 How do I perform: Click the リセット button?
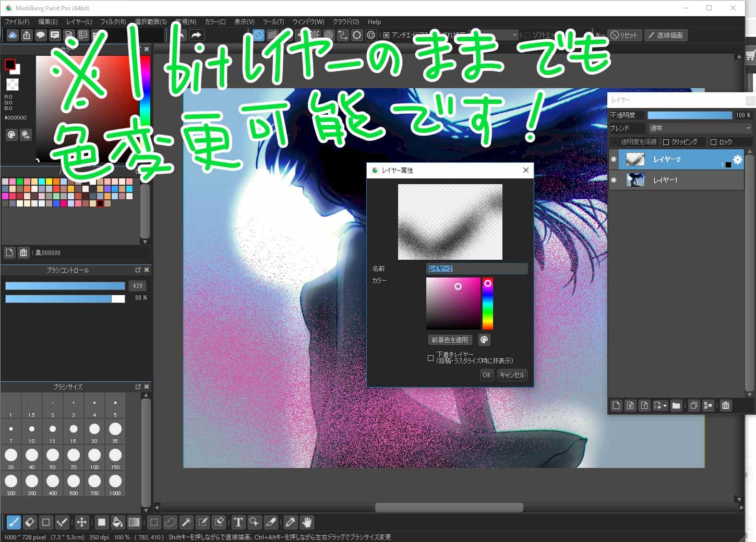tap(625, 35)
